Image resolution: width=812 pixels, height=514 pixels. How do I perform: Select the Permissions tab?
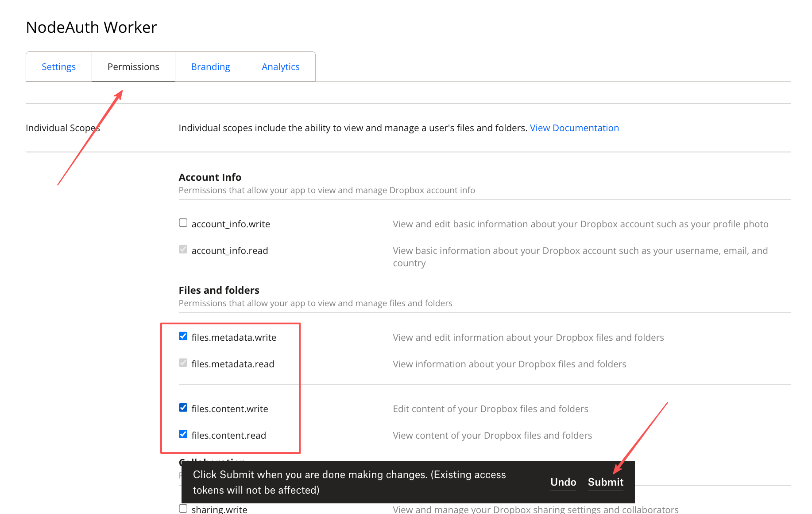click(133, 67)
